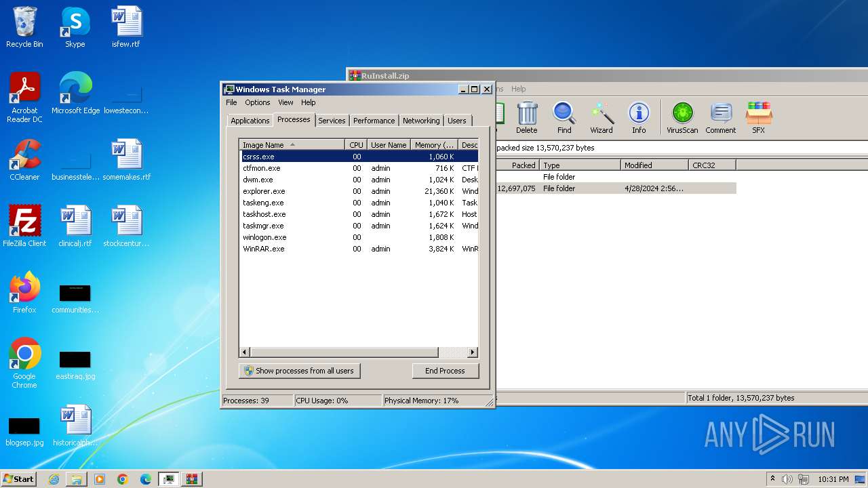Select taskeng.exe process row
Viewport: 868px width, 488px height.
coord(359,203)
